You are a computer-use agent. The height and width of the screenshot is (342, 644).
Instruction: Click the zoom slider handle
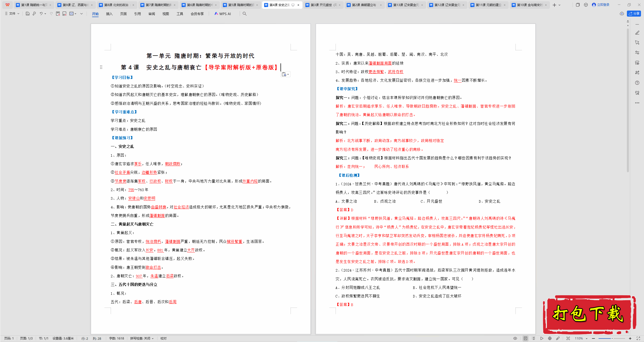point(612,338)
